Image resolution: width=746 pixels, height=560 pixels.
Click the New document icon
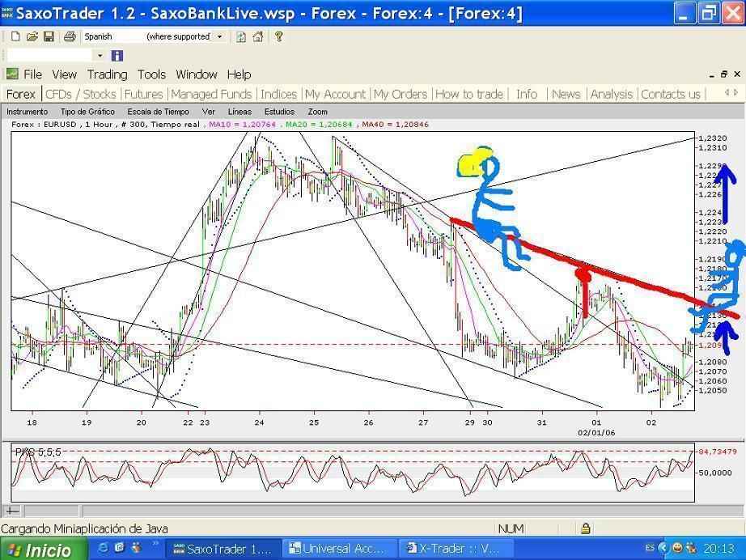click(15, 36)
